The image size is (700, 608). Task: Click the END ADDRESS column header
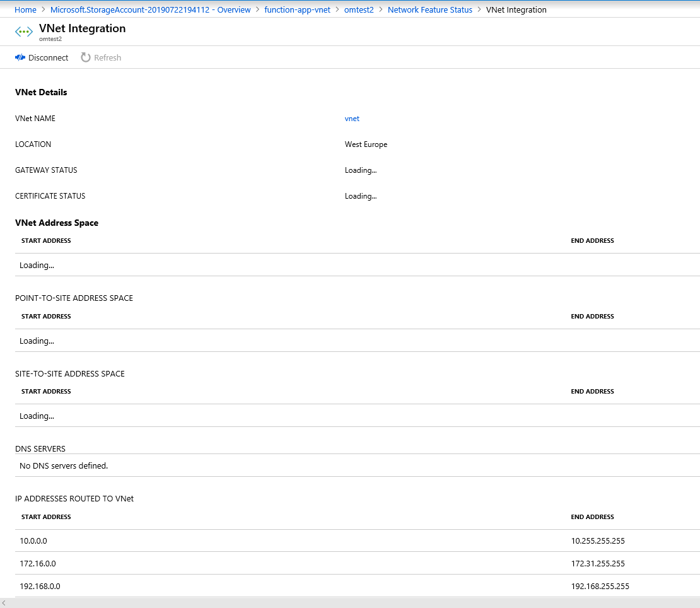(592, 240)
